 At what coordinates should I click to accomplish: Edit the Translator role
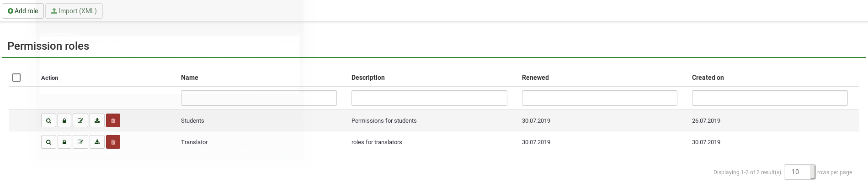(80, 142)
